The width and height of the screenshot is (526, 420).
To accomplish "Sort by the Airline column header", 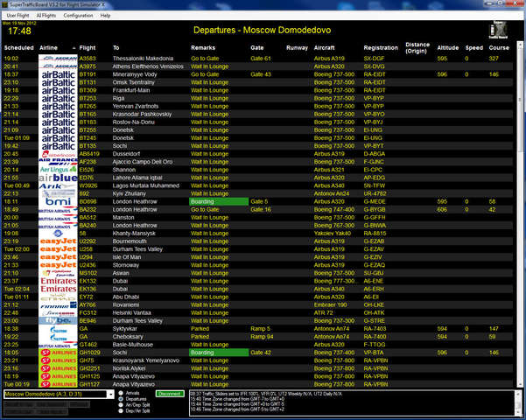I will (x=48, y=48).
